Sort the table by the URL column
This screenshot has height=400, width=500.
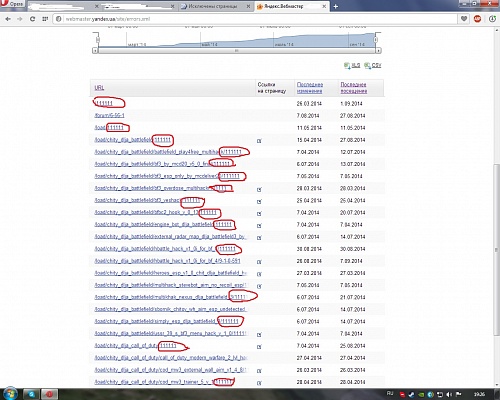(x=99, y=88)
